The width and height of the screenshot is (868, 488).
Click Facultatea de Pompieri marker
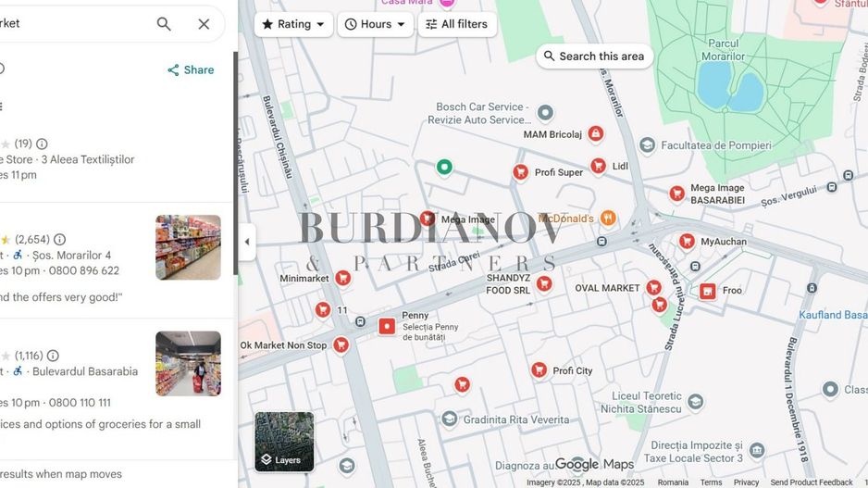click(x=647, y=145)
